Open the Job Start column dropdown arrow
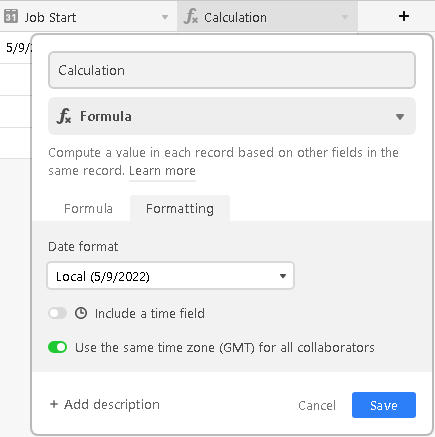 (165, 17)
